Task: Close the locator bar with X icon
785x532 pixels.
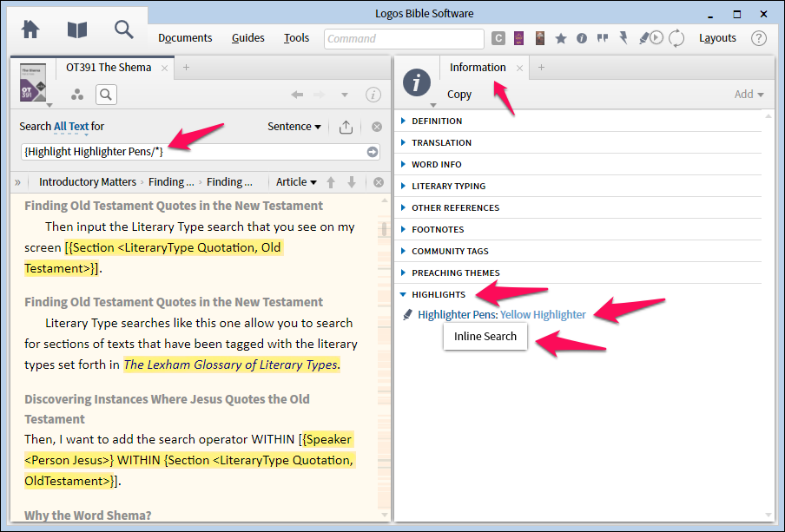Action: 379,182
